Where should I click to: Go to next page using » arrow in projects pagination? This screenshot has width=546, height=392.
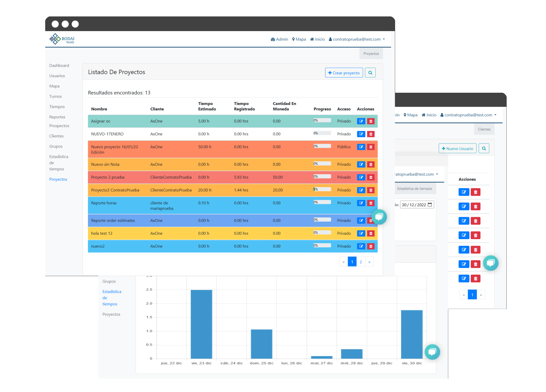[x=369, y=262]
